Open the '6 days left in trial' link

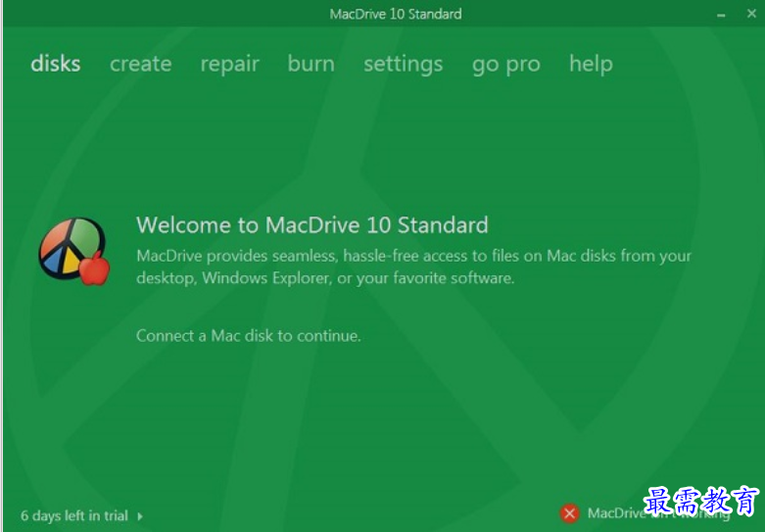(74, 515)
